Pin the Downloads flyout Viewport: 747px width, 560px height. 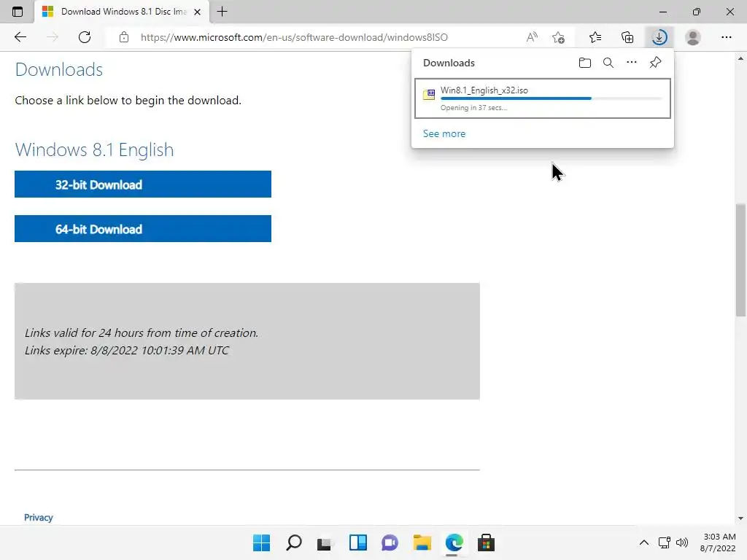pyautogui.click(x=656, y=63)
